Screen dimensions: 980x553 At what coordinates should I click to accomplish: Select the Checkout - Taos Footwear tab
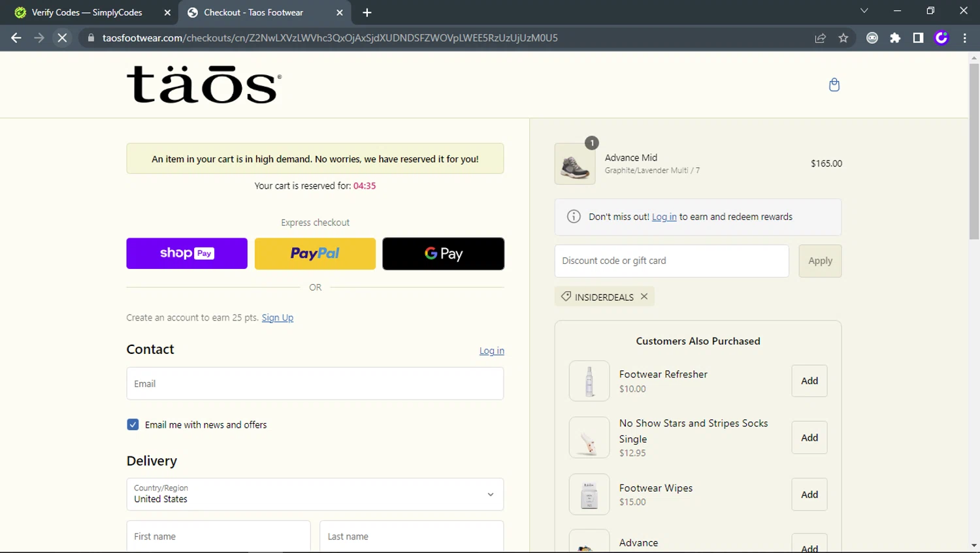coord(253,12)
